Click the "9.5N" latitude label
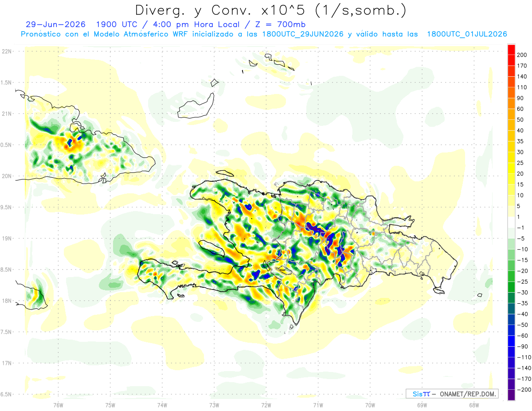This screenshot has width=532, height=411. [7, 207]
